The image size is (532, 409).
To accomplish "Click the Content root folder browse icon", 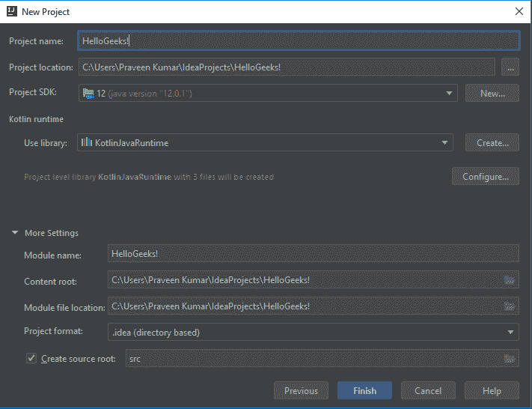I will 510,280.
